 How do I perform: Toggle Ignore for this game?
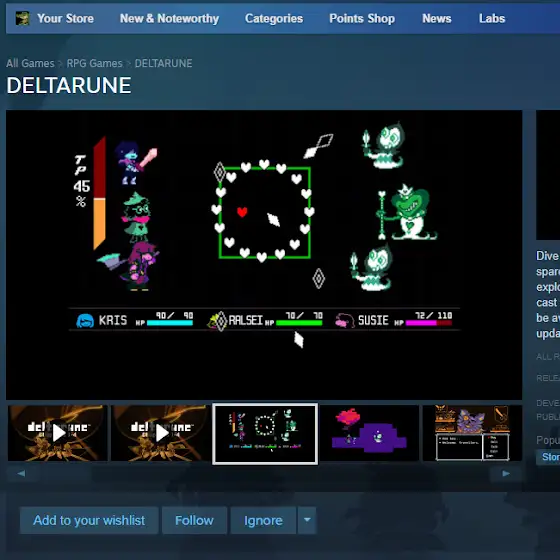tap(263, 520)
